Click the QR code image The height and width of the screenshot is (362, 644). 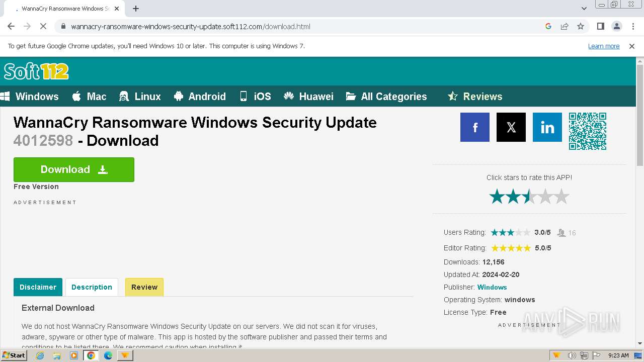588,131
